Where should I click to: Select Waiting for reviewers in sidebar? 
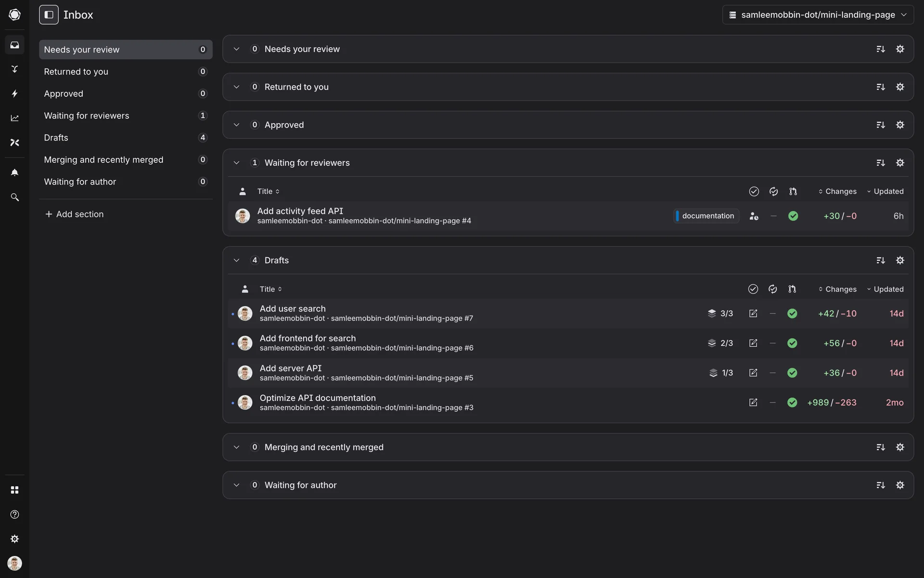click(87, 116)
